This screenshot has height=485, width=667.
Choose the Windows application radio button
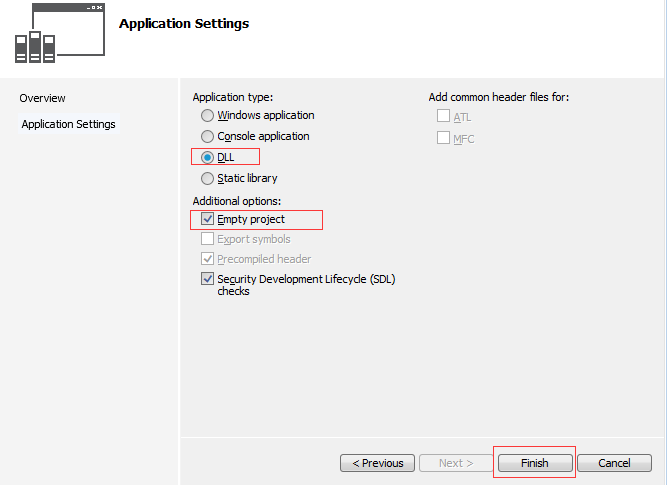coord(208,116)
